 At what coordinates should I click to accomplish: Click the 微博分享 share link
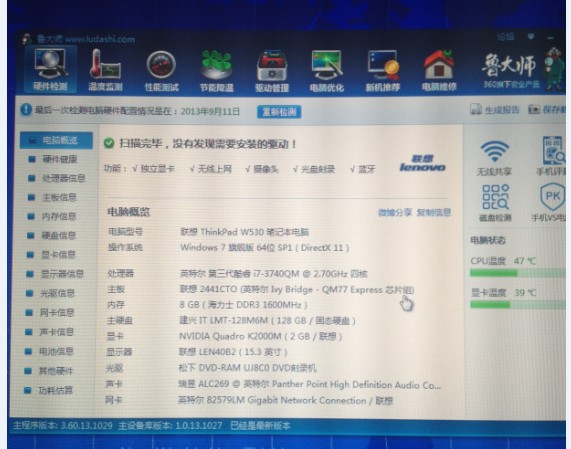(x=395, y=212)
